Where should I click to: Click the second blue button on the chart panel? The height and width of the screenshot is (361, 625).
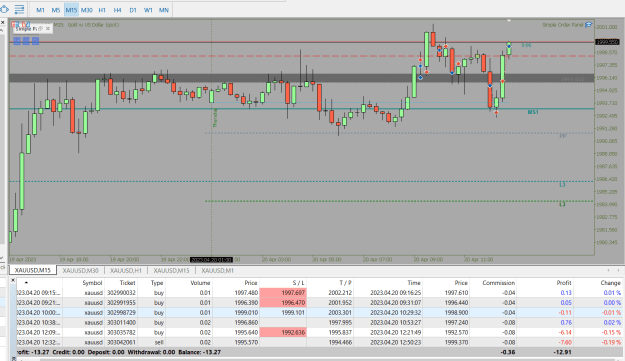(x=26, y=41)
